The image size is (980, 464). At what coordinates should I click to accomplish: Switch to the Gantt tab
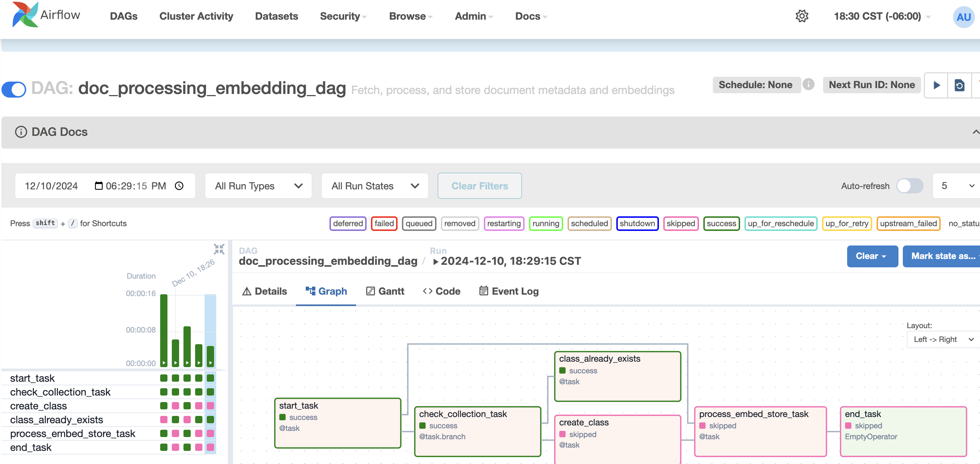tap(385, 291)
